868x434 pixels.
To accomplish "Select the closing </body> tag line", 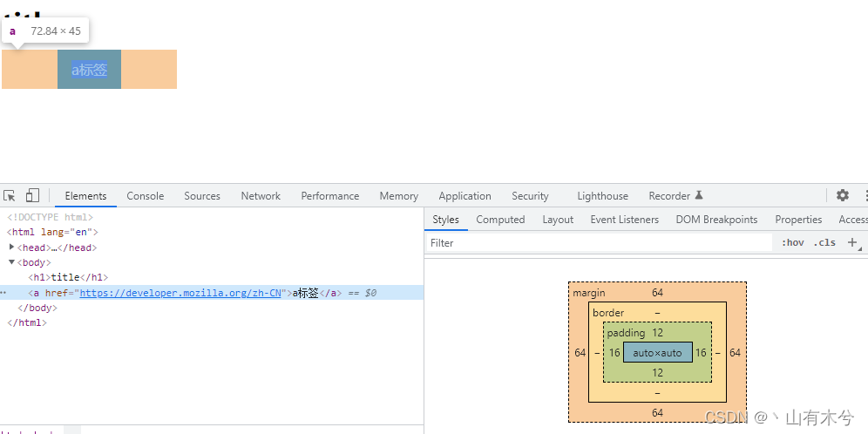I will point(37,308).
